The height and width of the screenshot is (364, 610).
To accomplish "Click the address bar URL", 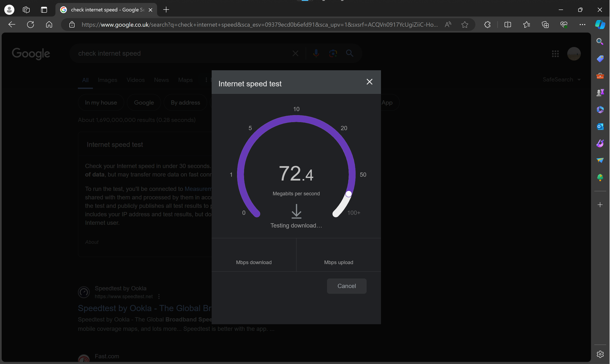I will coord(259,25).
